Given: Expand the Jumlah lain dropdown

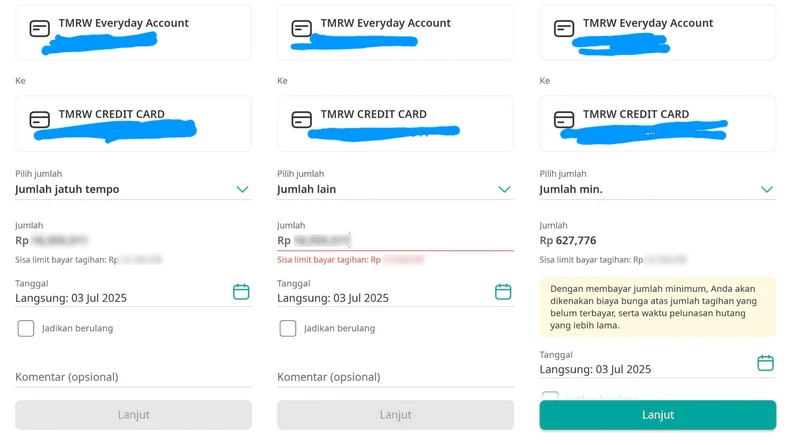Looking at the screenshot, I should click(x=395, y=189).
